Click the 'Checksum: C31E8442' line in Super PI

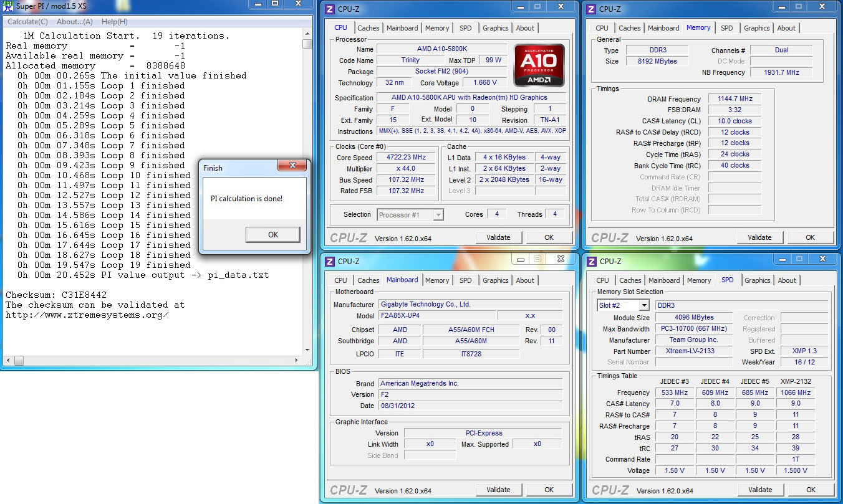pos(56,295)
